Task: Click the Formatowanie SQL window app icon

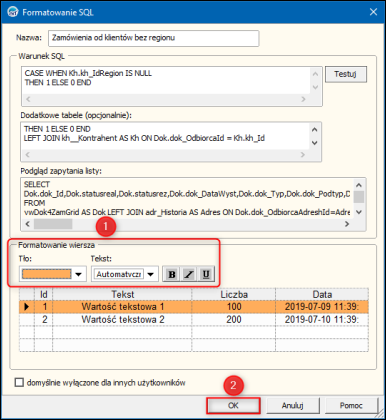Action: click(x=13, y=12)
